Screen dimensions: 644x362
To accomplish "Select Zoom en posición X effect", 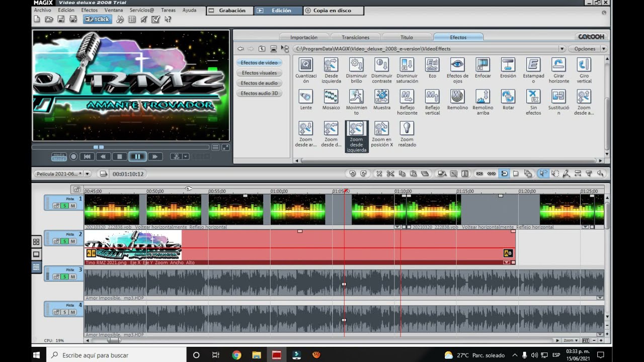I will (381, 128).
